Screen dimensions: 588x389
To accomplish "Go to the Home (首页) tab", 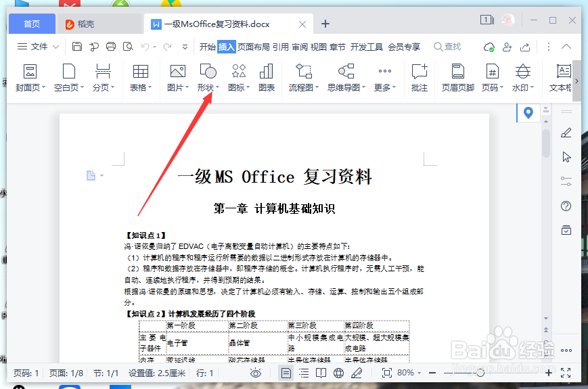I will (32, 24).
